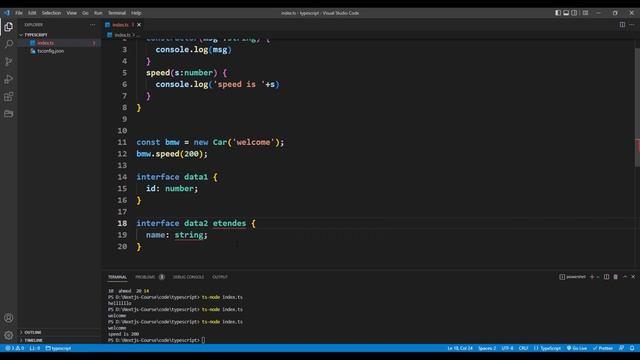
Task: Open the Edit menu
Action: point(32,13)
